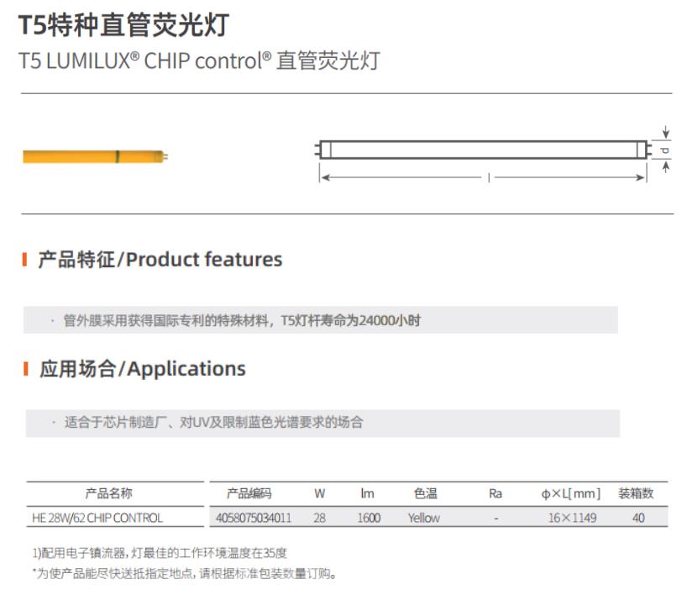Click the length 'l' marker on drawing
The height and width of the screenshot is (616, 687).
488,177
